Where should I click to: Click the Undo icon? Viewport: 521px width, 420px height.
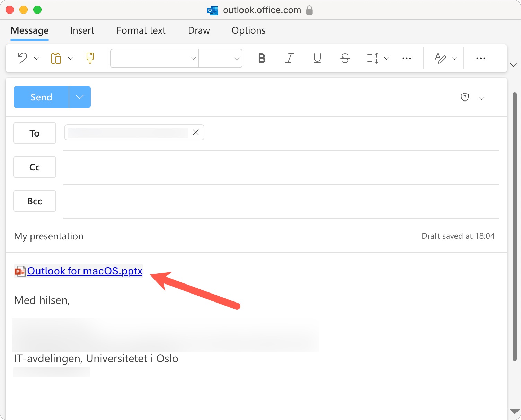click(23, 58)
